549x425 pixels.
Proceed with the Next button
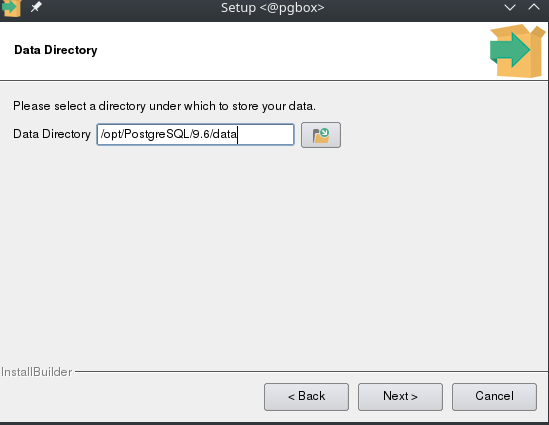[x=400, y=397]
